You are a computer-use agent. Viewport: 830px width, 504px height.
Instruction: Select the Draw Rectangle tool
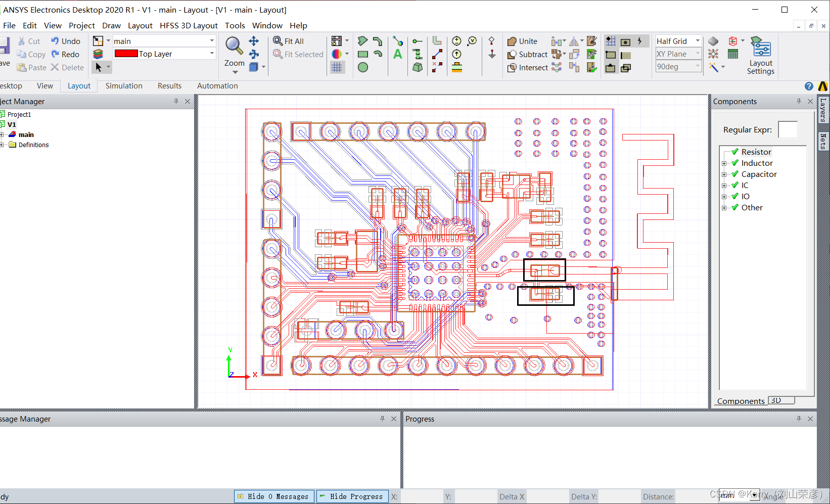click(362, 54)
